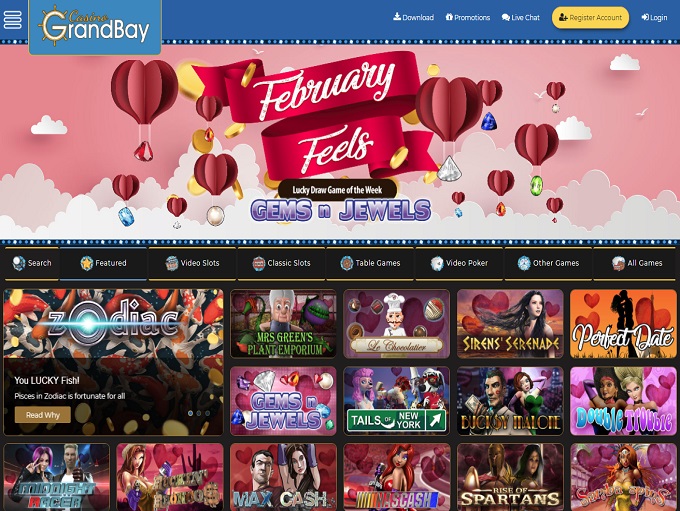Switch to Video Slots tab

click(192, 263)
